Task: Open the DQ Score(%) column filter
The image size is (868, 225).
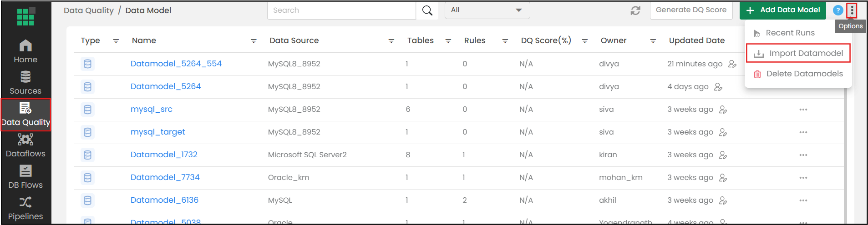Action: coord(585,41)
